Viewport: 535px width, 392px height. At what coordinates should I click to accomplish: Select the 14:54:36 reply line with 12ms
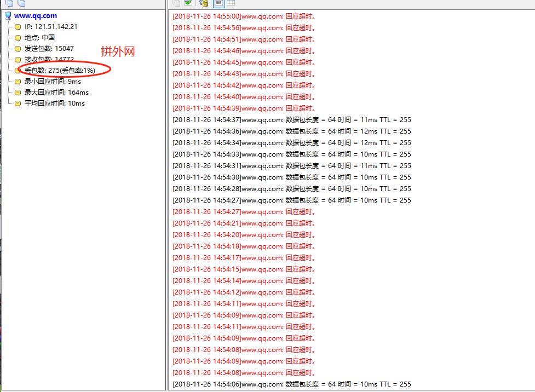[x=292, y=131]
